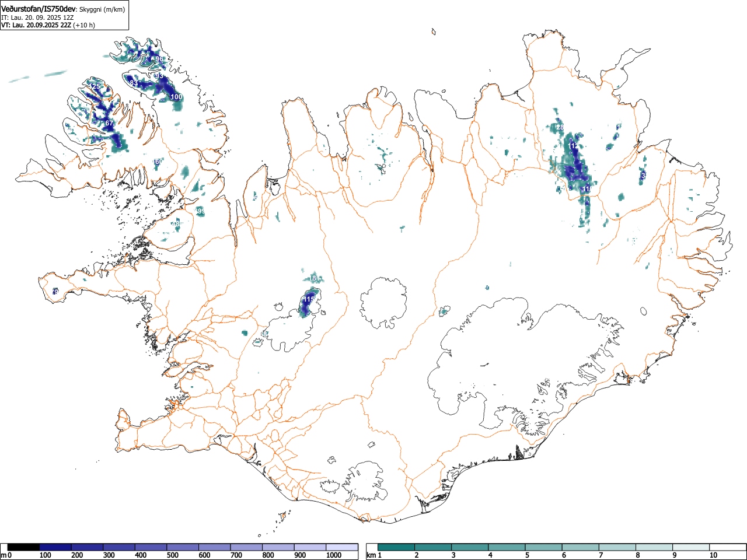Pick the teal legend swatch between 1 and 2 km
The height and width of the screenshot is (560, 747).
[396, 547]
